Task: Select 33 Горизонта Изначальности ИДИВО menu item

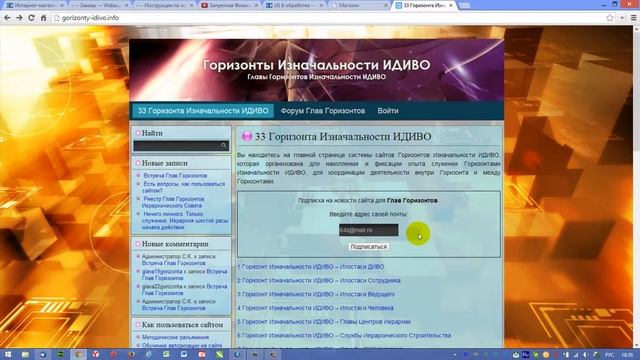Action: pos(203,111)
